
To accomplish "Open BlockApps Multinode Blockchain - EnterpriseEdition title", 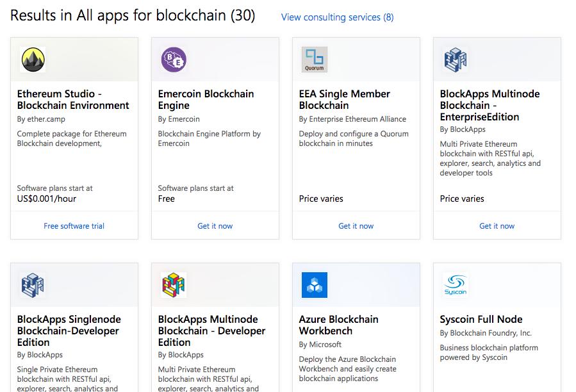I will (490, 106).
